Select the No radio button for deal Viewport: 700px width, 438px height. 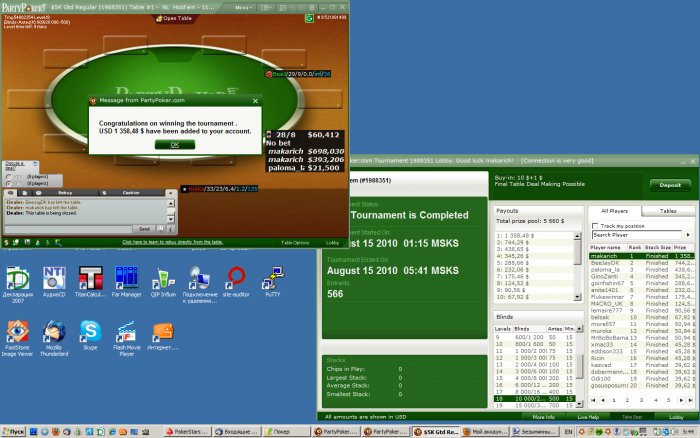click(8, 184)
